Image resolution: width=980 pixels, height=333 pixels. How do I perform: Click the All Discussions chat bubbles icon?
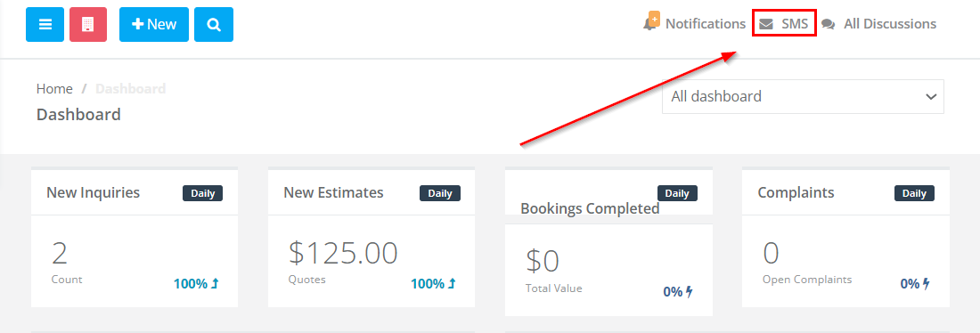click(x=829, y=24)
